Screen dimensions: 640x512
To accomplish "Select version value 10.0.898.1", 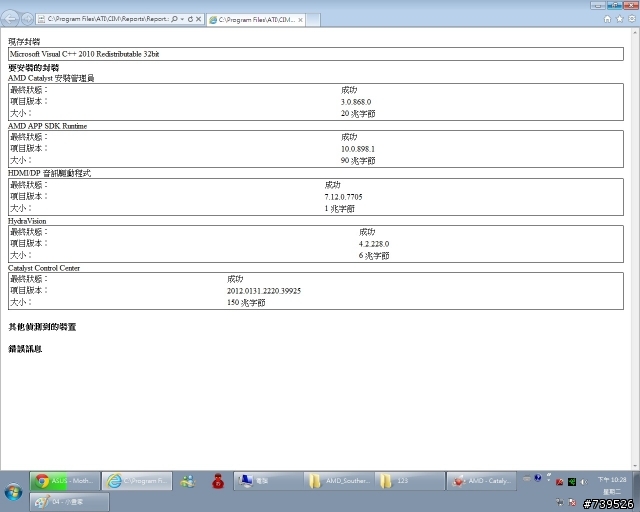I will pyautogui.click(x=358, y=149).
